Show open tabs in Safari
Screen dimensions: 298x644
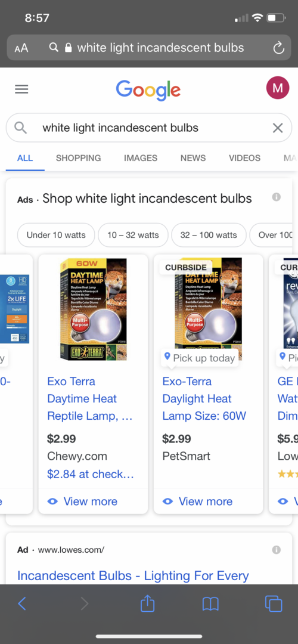click(x=274, y=603)
